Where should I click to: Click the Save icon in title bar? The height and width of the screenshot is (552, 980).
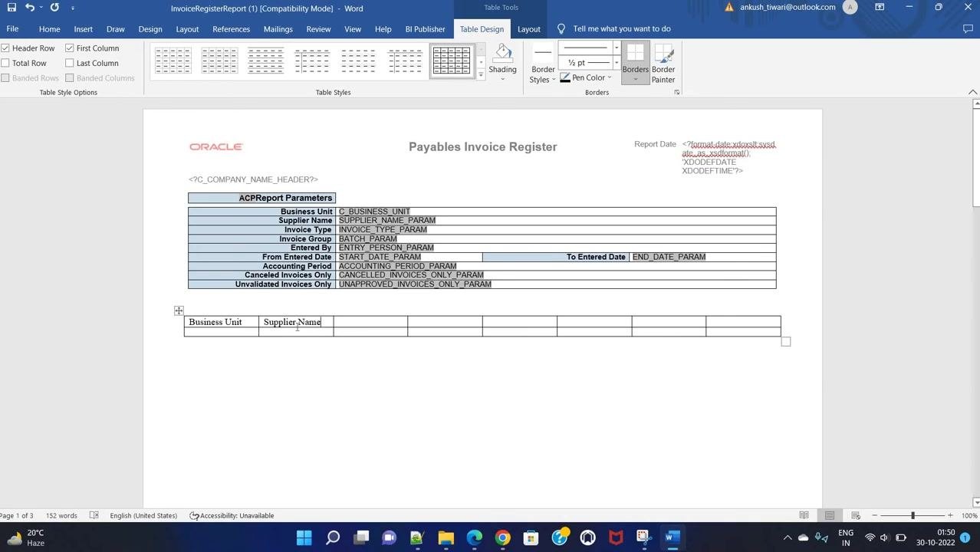(12, 8)
